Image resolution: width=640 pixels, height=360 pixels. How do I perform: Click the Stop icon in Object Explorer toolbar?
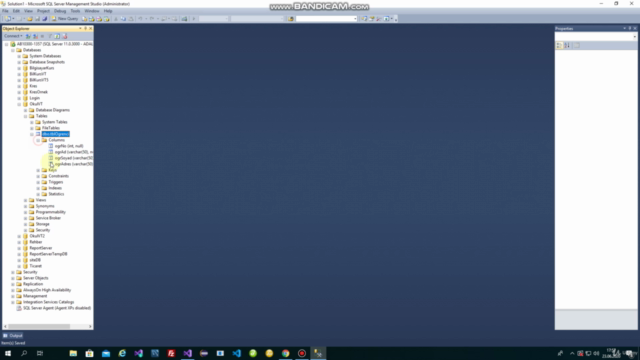(x=42, y=36)
